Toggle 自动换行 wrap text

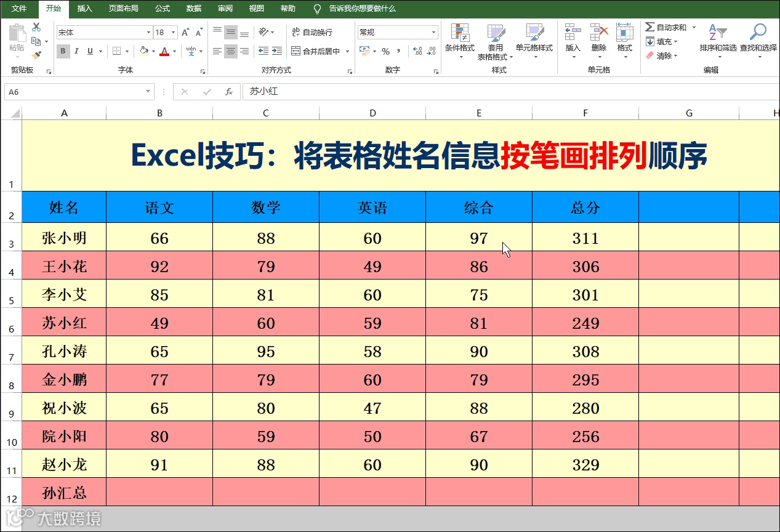tap(312, 32)
